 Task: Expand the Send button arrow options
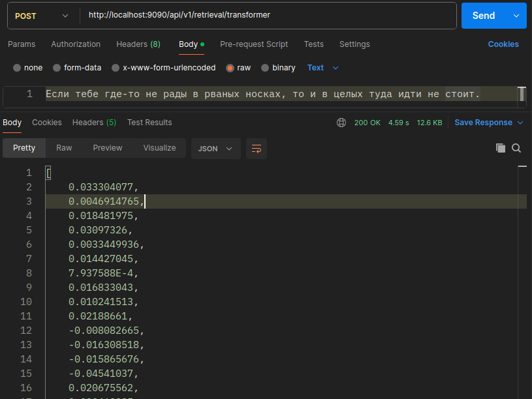click(x=516, y=16)
